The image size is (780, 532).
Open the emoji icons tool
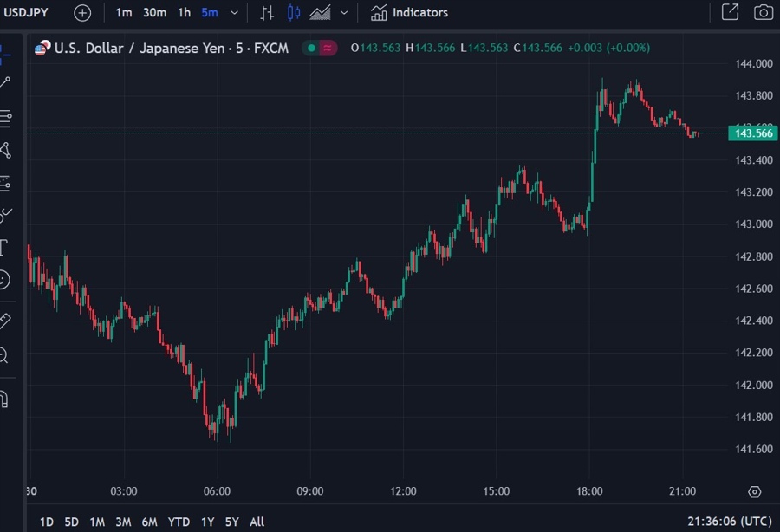4,279
